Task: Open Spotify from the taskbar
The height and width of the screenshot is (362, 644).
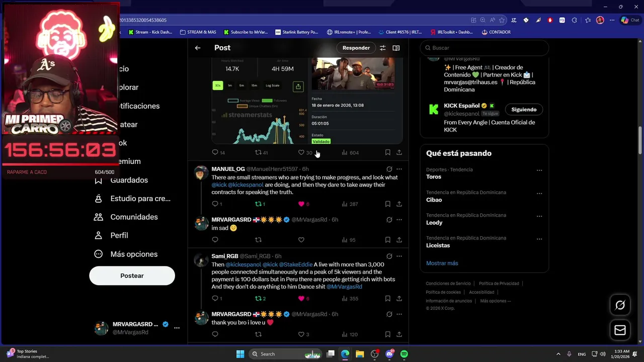Action: tap(404, 354)
